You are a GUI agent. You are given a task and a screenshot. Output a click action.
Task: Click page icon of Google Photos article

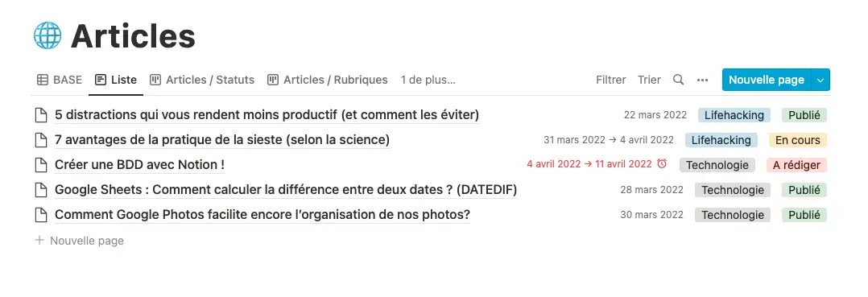point(41,215)
